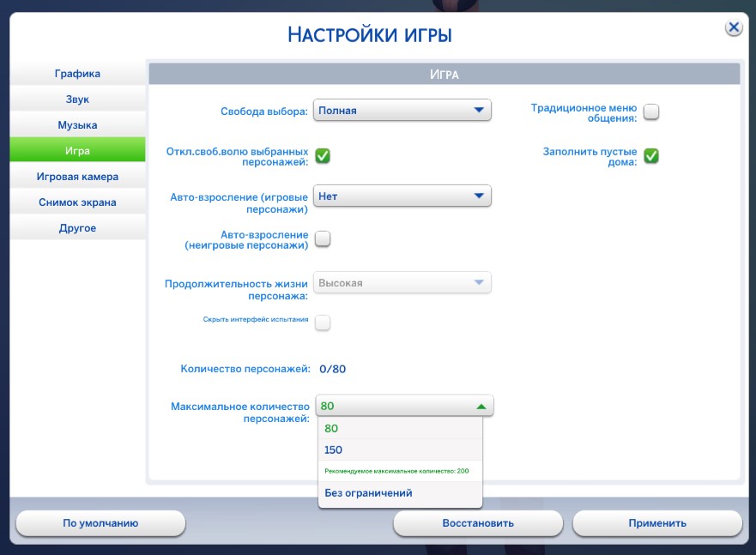The width and height of the screenshot is (756, 555).
Task: Uncheck Заполнить пустые дома checkbox
Action: [x=651, y=155]
